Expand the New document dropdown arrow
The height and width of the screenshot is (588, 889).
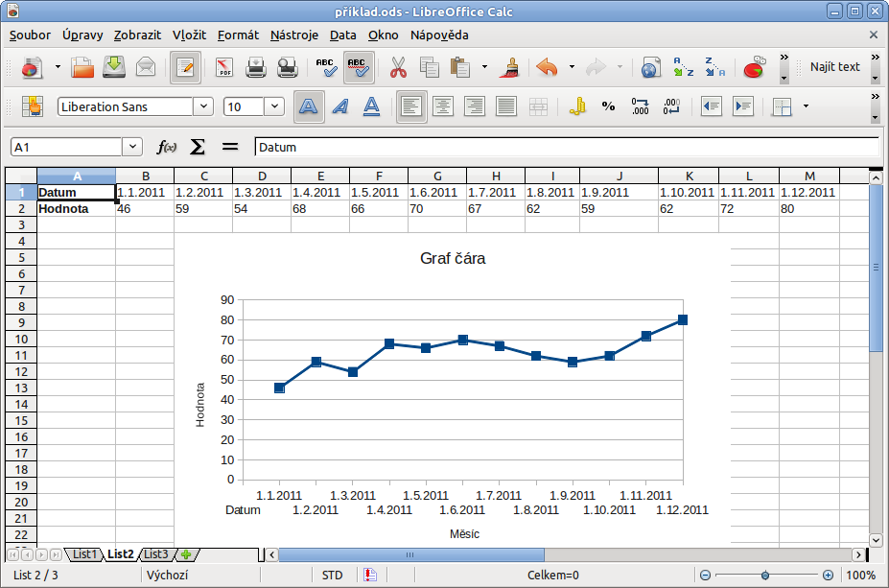tap(58, 67)
